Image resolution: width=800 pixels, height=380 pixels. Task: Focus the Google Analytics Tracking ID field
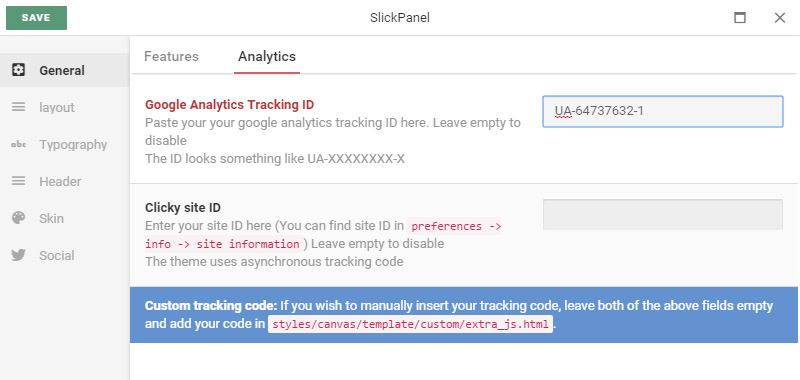click(x=663, y=111)
